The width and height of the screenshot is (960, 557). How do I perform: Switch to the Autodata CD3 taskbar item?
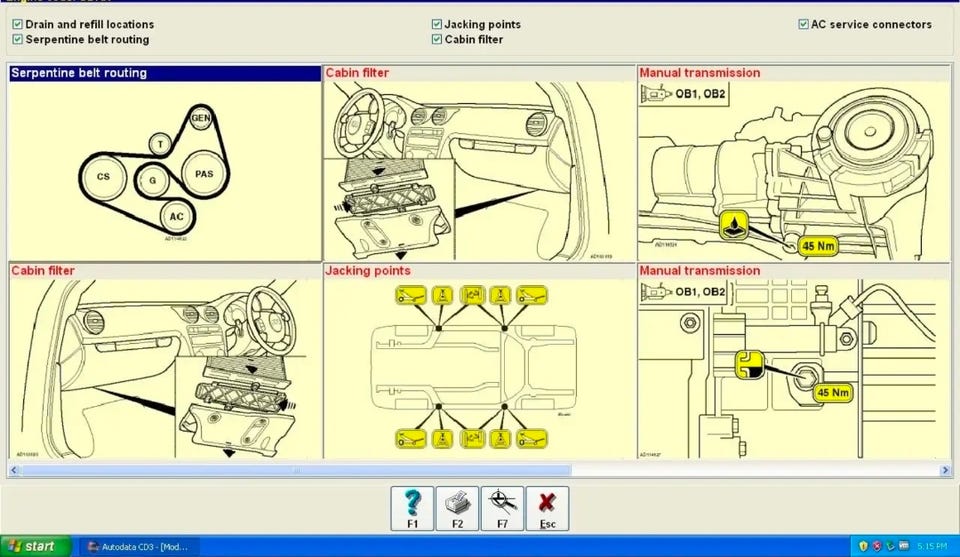tap(139, 547)
